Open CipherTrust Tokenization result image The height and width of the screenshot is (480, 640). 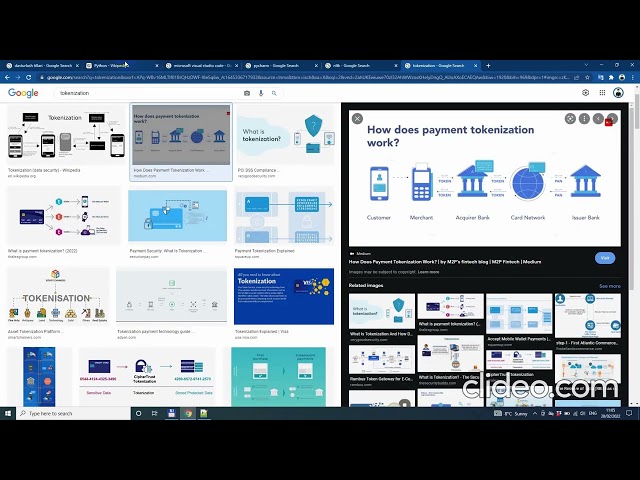[x=145, y=376]
